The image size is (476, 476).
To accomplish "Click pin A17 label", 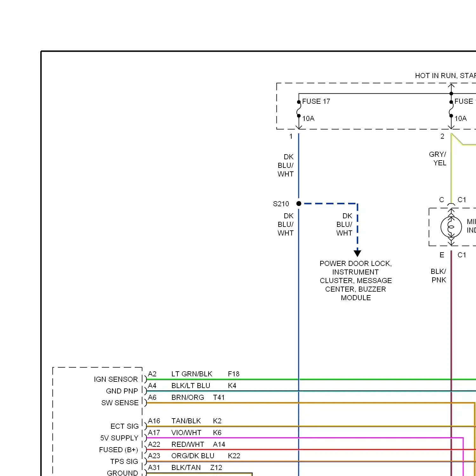I will click(154, 433).
